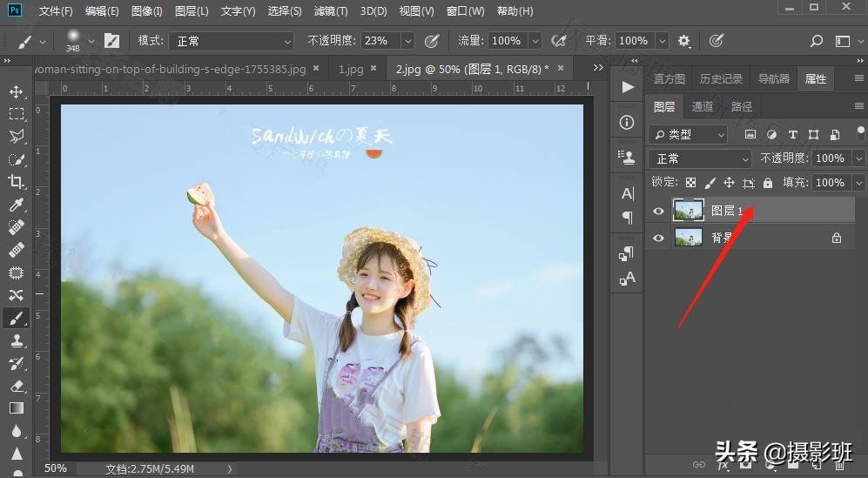Select the Crop tool in toolbar
The height and width of the screenshot is (478, 868).
click(x=16, y=182)
